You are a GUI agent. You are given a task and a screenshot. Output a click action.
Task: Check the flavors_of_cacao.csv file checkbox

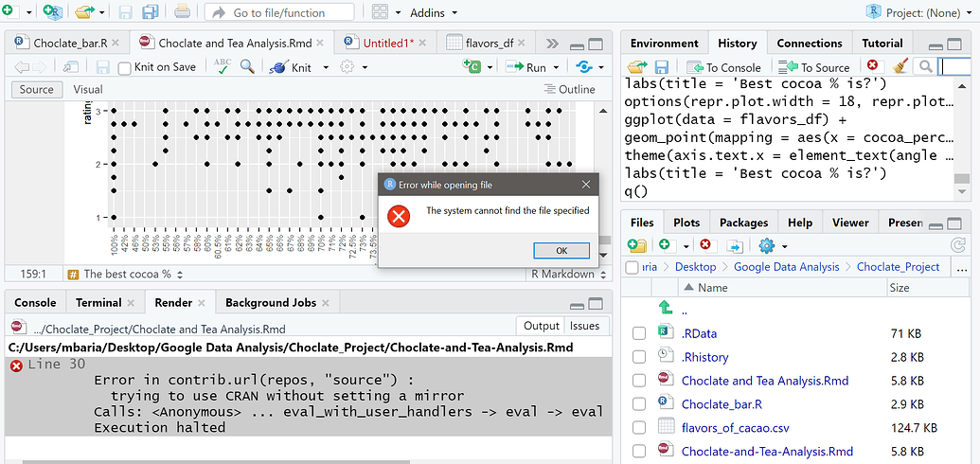click(x=639, y=428)
